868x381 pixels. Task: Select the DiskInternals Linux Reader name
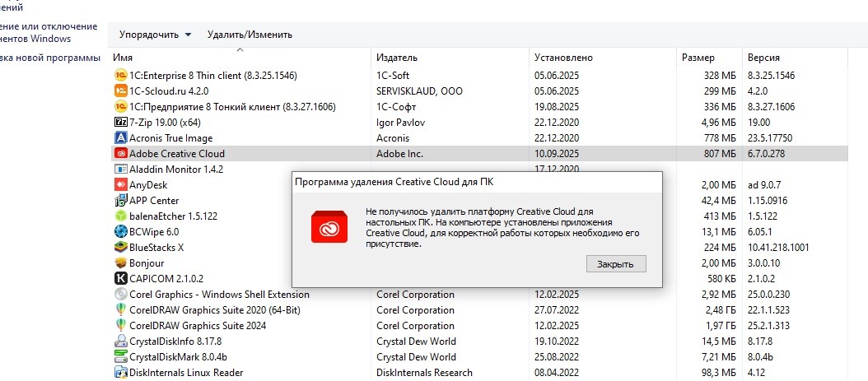186,373
